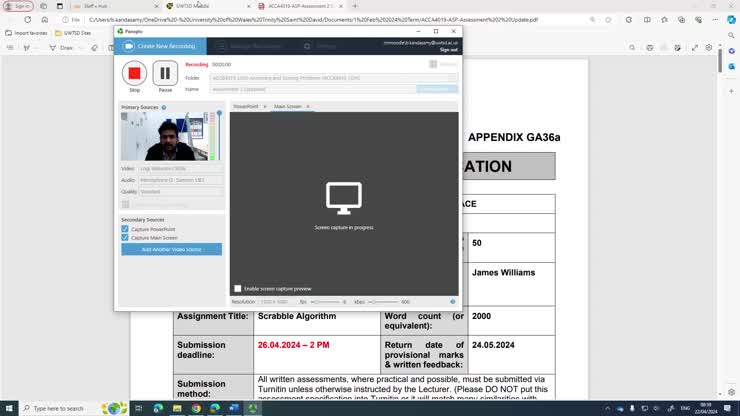This screenshot has width=740, height=416.
Task: Sign out of Panopto account
Action: coord(448,49)
